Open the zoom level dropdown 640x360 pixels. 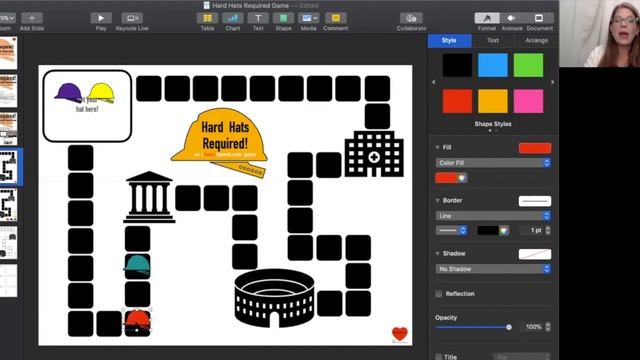click(7, 18)
